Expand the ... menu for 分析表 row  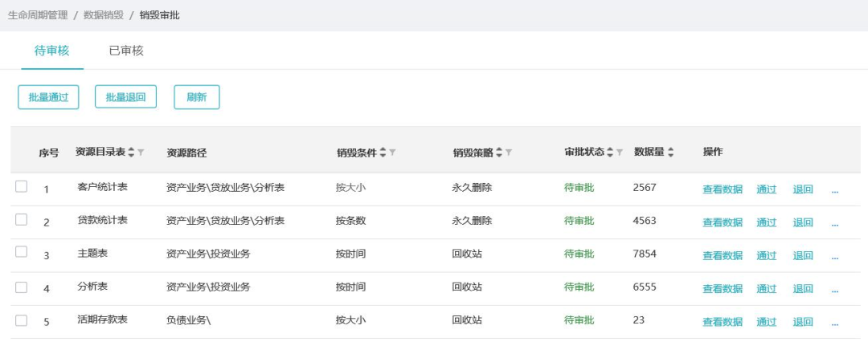[x=835, y=288]
